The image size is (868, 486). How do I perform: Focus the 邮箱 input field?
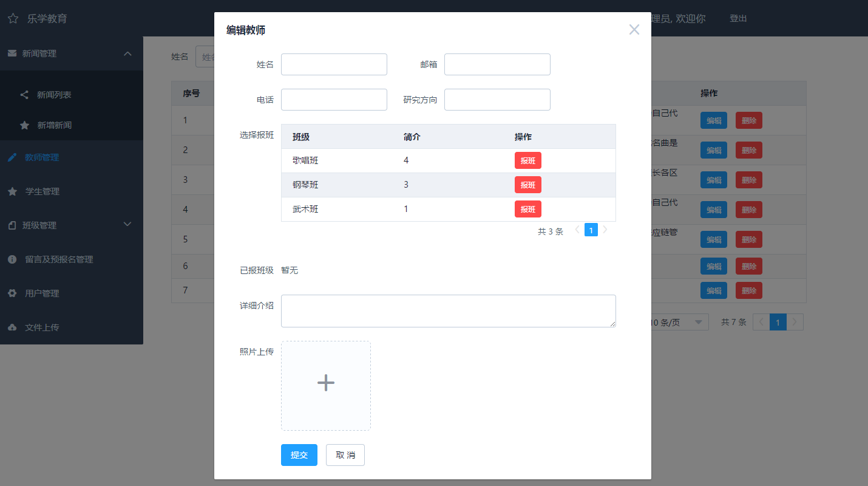[497, 64]
